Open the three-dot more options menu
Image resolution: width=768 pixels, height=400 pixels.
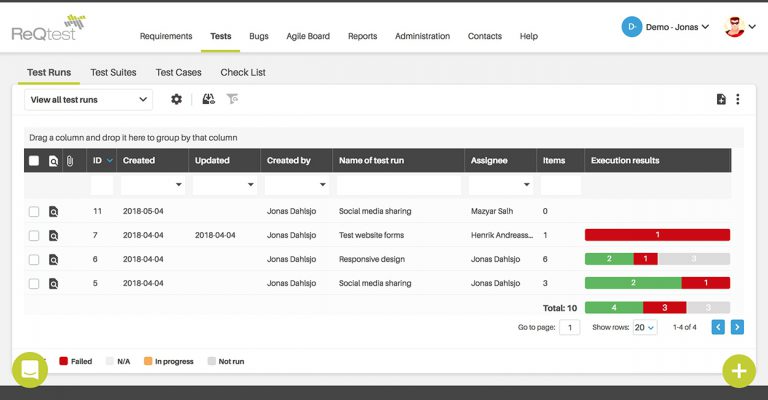738,99
